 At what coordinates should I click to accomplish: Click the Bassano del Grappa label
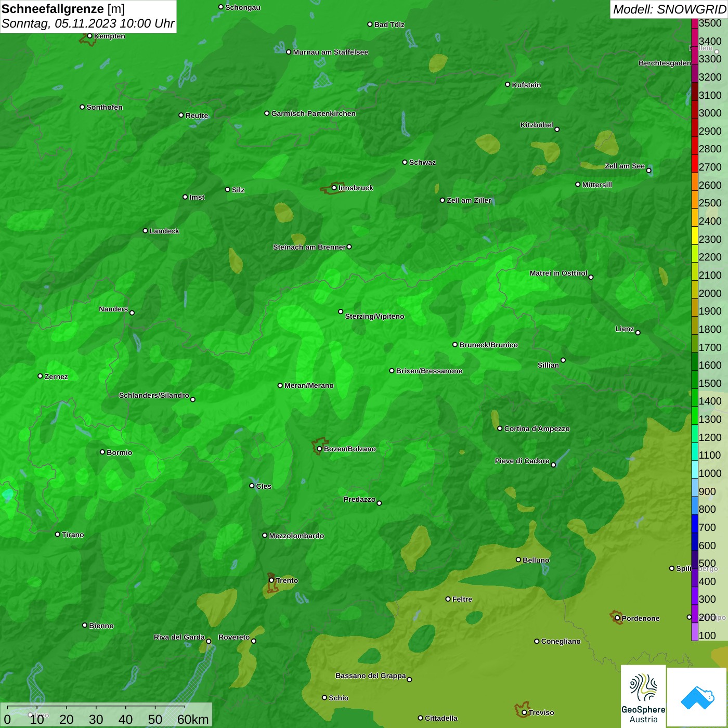coord(371,675)
